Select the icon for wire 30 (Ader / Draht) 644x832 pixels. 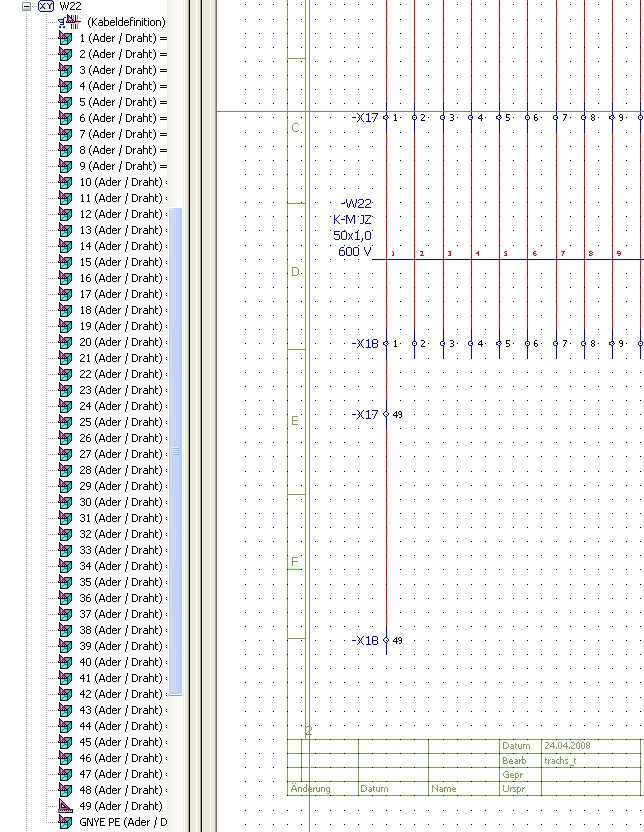coord(65,502)
